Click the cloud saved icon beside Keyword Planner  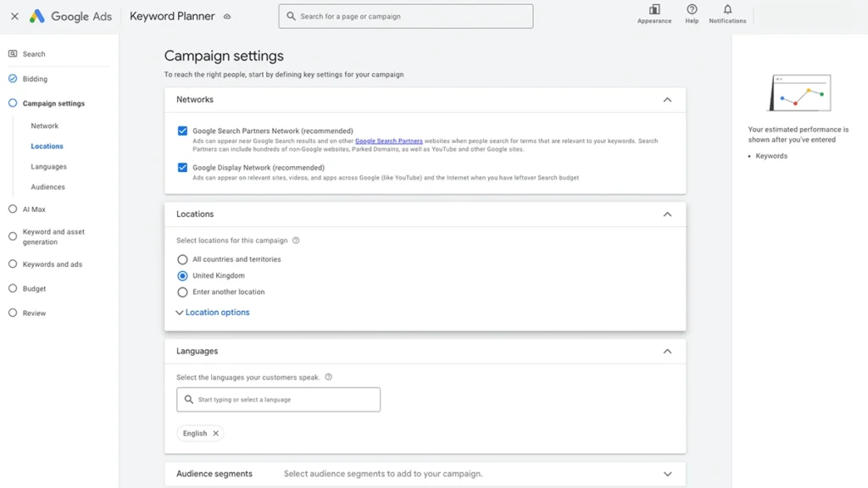coord(227,17)
